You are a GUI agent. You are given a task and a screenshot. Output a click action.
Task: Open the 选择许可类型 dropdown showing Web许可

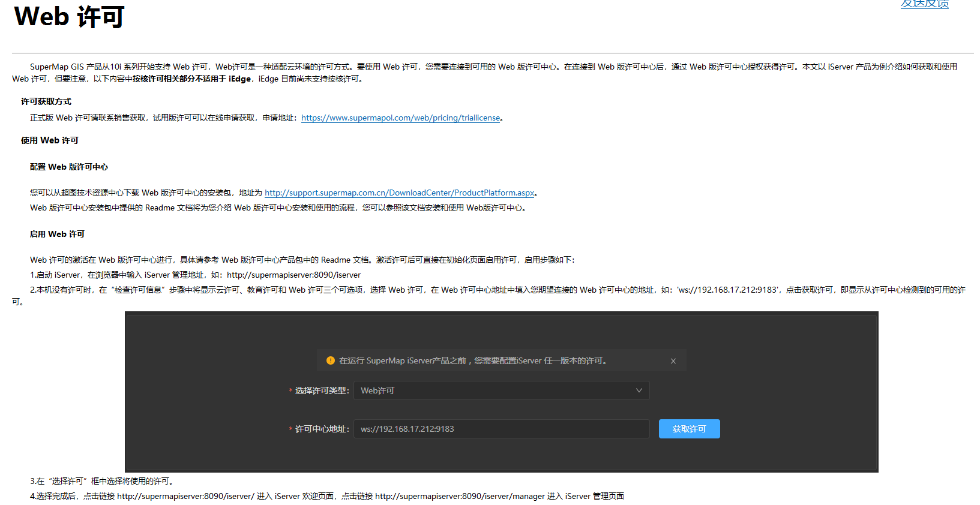pos(501,390)
